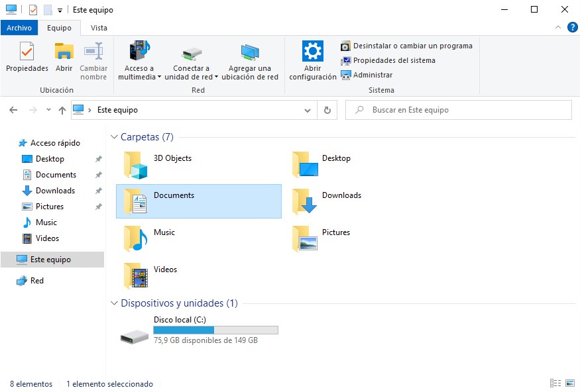
Task: Switch to the Vista ribbon tab
Action: (x=99, y=28)
